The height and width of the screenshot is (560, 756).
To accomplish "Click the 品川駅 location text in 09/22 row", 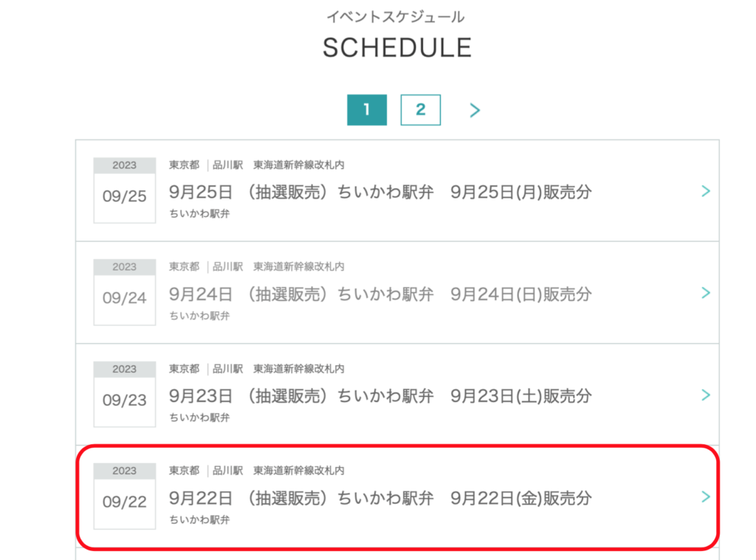I will 227,471.
